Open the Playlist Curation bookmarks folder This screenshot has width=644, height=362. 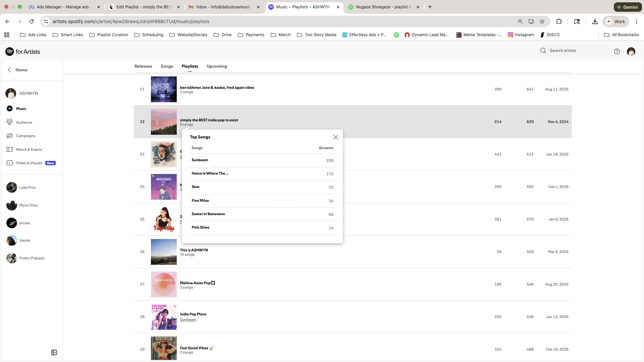(x=109, y=35)
